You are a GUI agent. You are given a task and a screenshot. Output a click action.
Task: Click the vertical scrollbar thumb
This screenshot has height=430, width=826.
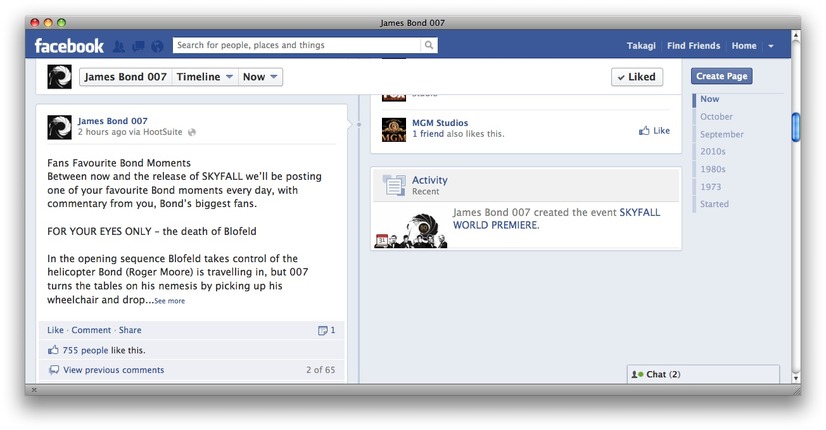795,127
